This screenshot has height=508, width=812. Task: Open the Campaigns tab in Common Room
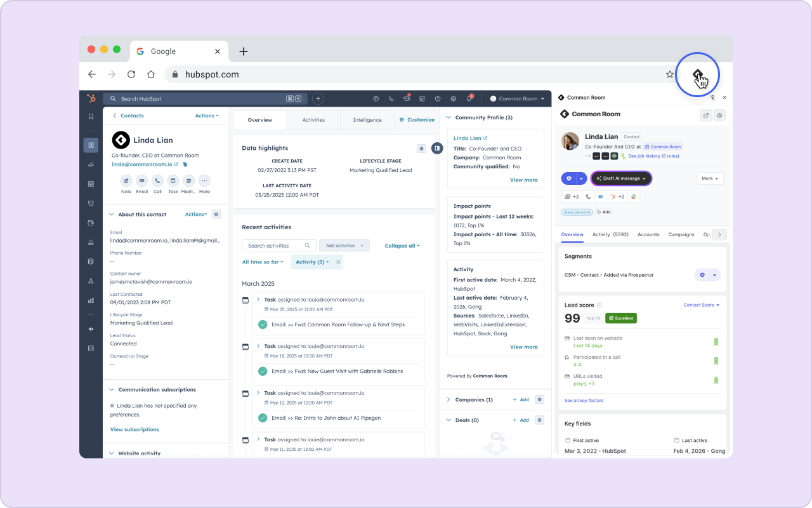681,234
